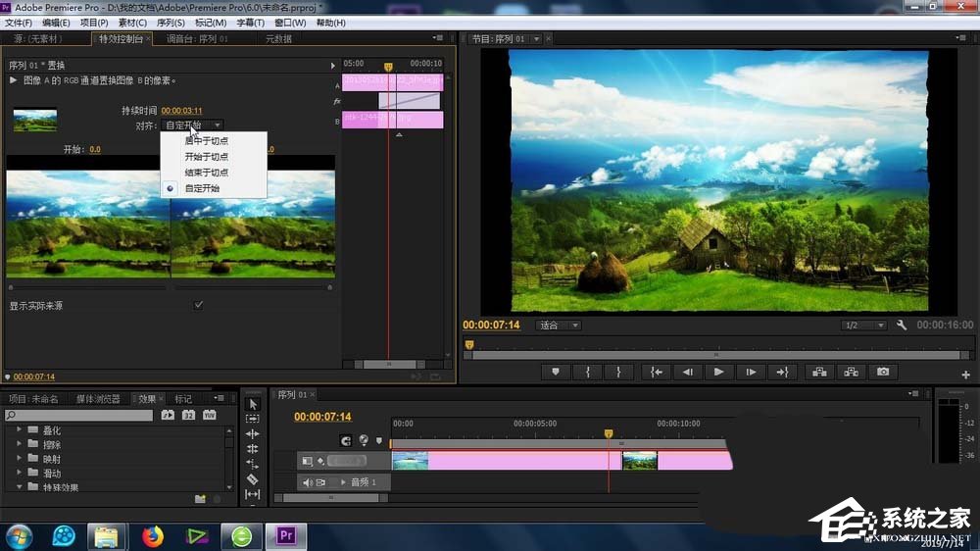Image resolution: width=980 pixels, height=551 pixels.
Task: Expand the 叠化 effects folder
Action: [x=20, y=430]
